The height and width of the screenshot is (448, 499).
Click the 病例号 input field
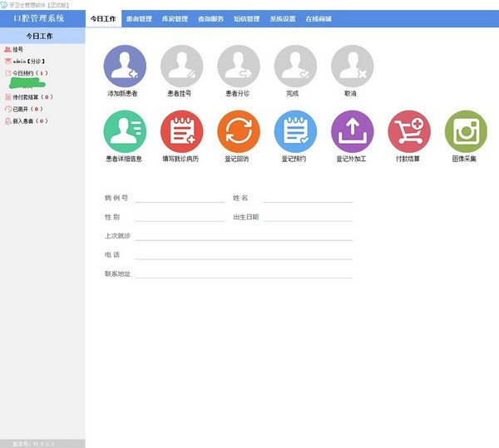coord(180,198)
